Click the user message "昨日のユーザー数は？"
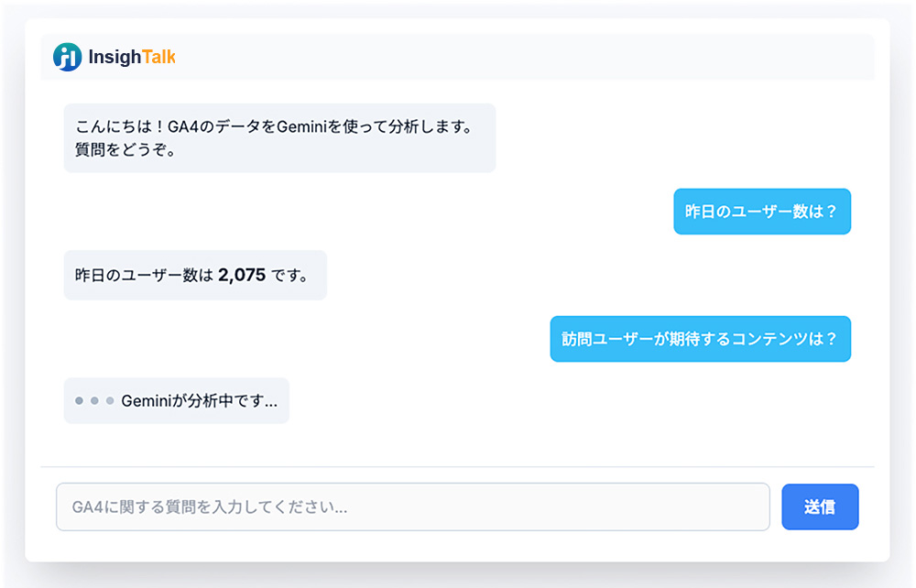Screen dimensions: 916x588 click(761, 212)
